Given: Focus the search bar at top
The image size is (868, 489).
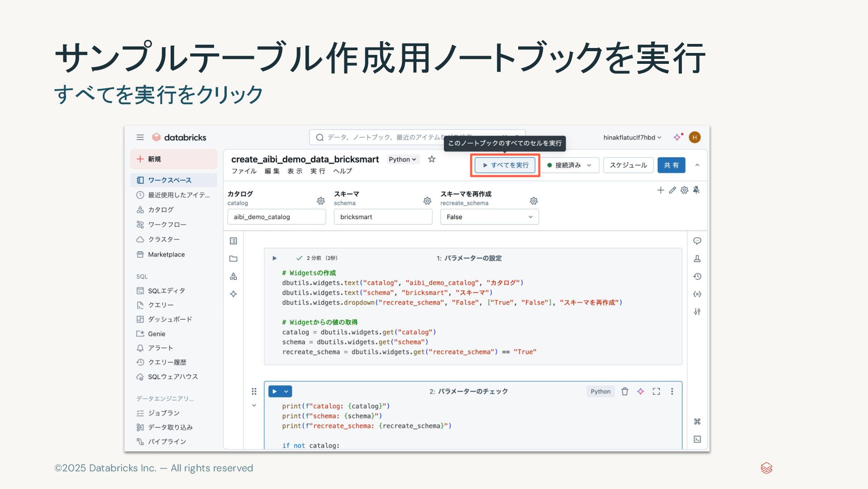Looking at the screenshot, I should click(417, 137).
